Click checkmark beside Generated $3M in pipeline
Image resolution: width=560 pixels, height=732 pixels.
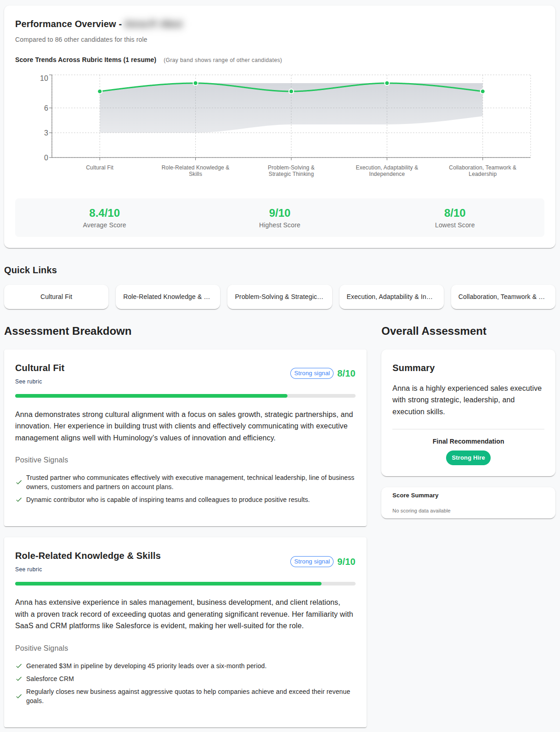pos(19,666)
